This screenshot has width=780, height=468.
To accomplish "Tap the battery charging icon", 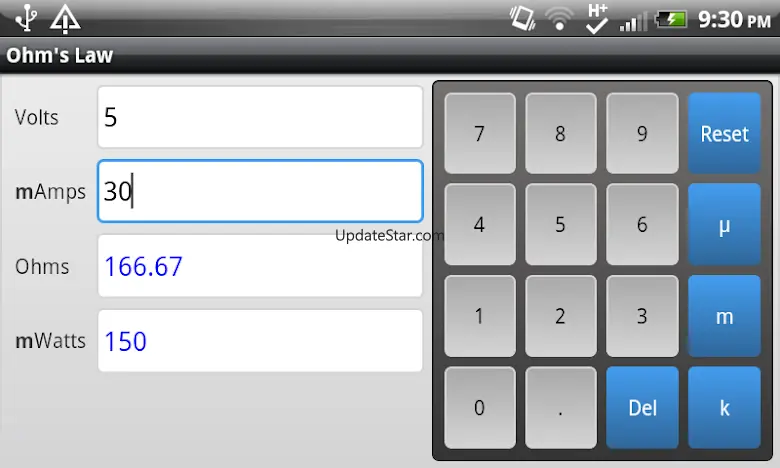I will tap(671, 19).
